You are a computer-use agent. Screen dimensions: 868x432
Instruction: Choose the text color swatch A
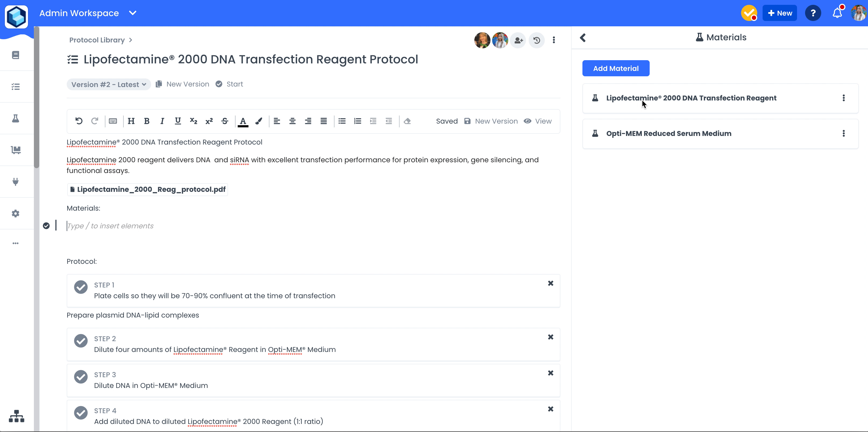[243, 121]
